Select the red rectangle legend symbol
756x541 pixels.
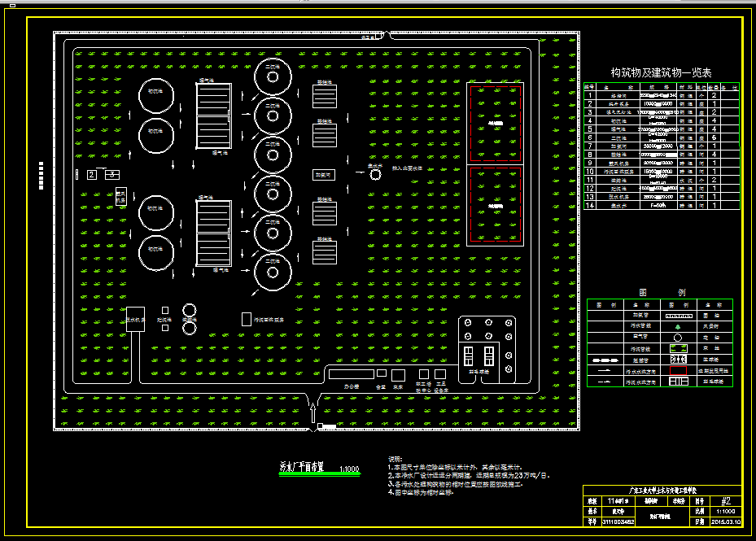(679, 370)
